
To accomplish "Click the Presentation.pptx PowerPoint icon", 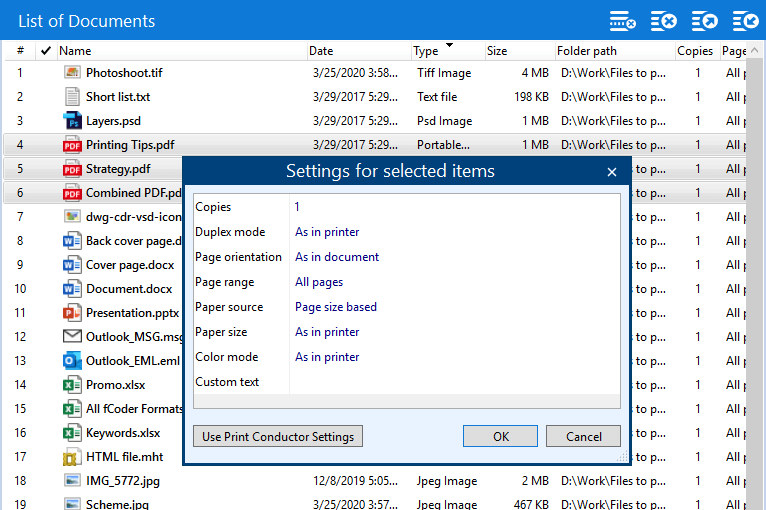I will (72, 313).
